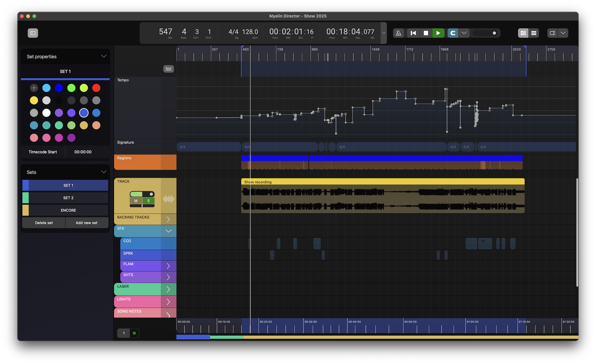
Task: Switch to the list layout view icon
Action: pos(534,33)
